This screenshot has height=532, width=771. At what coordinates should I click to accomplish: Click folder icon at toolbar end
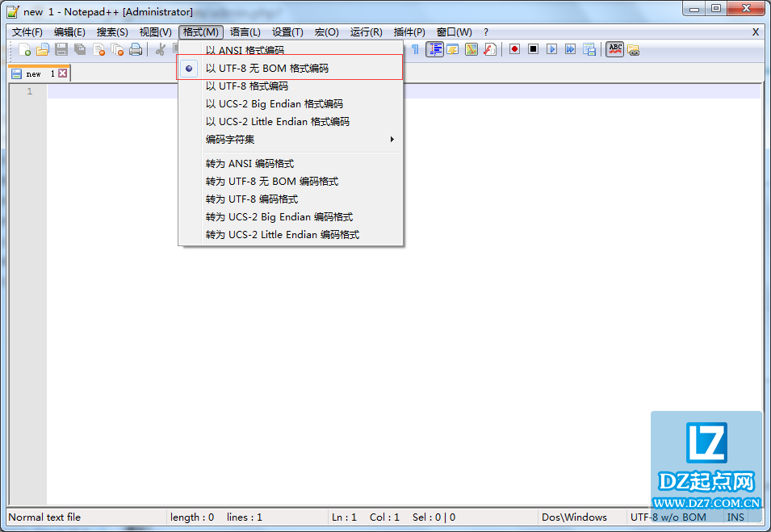coord(633,50)
